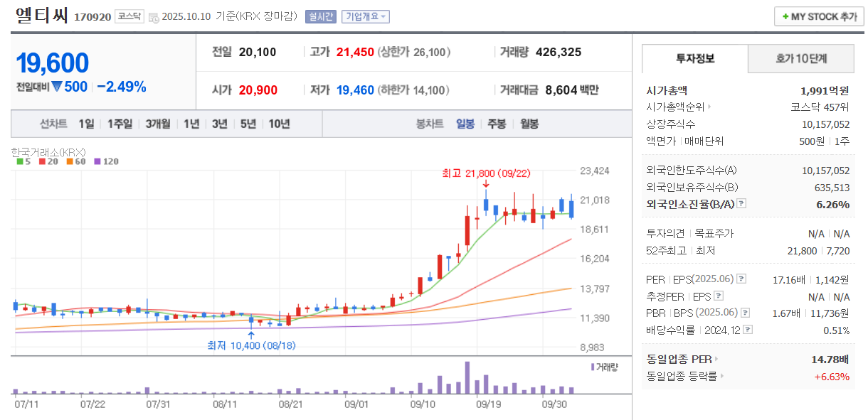
Task: Click the 52주최고 최저 values 21,800 7,720
Action: 819,250
